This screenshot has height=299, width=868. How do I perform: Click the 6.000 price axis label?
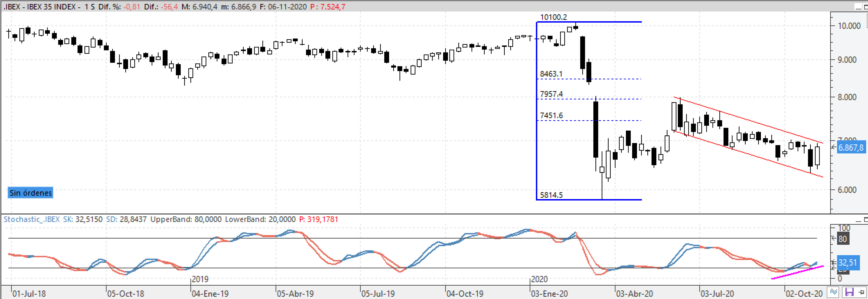[847, 190]
